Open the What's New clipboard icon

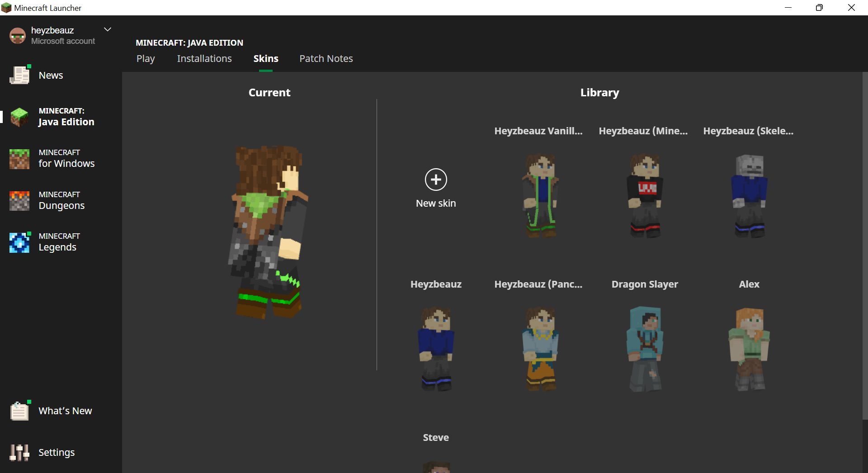tap(19, 411)
